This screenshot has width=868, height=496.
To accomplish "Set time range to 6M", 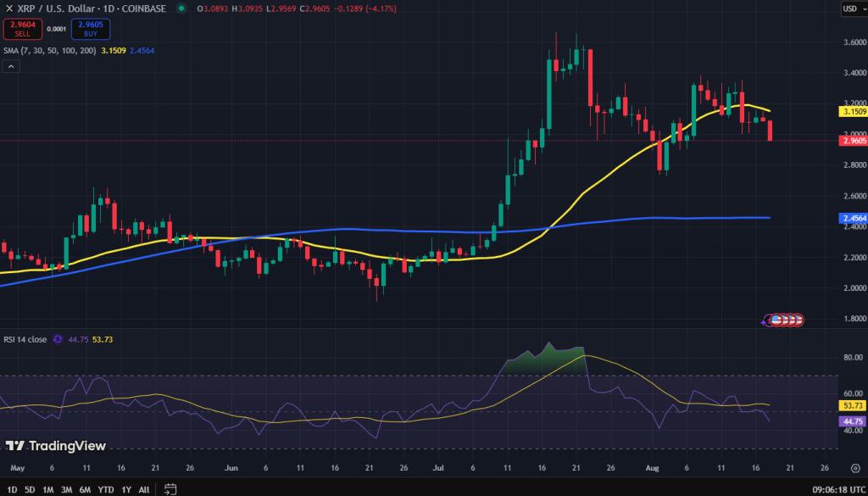I will (86, 490).
